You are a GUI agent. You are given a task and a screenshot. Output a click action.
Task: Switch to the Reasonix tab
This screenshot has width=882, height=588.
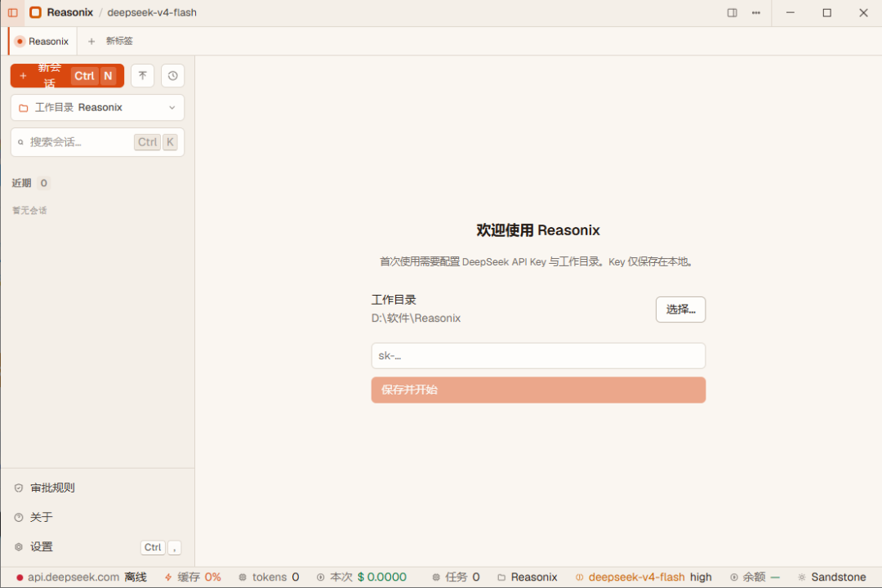(x=42, y=41)
